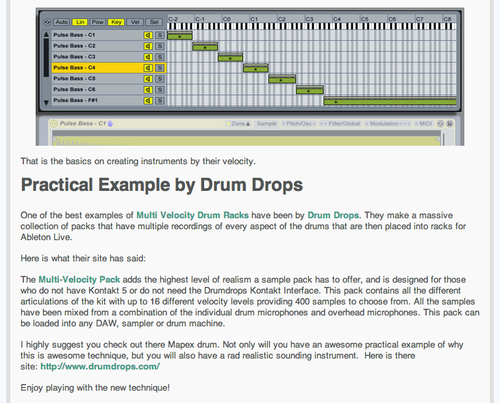
Task: Solo the Pulse Bass - C4 layer
Action: pyautogui.click(x=160, y=68)
